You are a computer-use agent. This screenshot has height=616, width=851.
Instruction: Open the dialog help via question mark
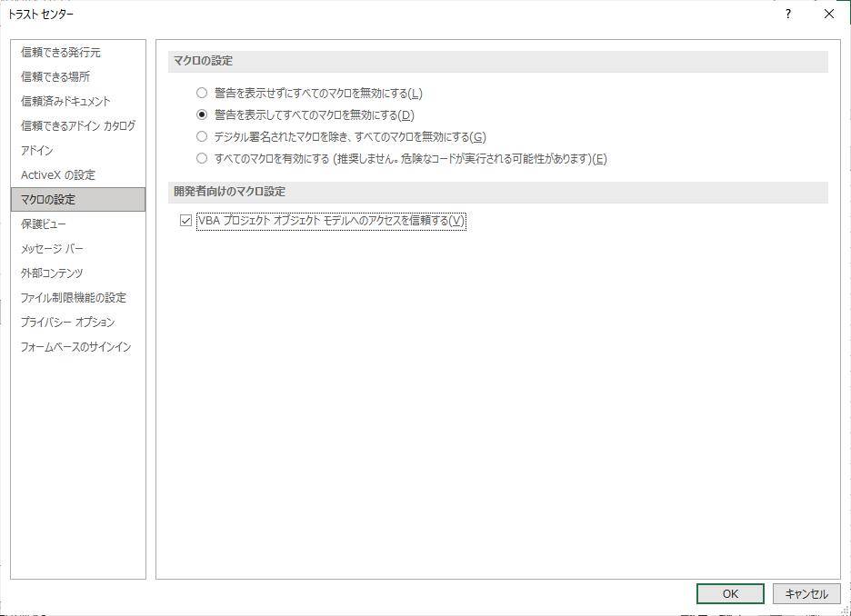click(787, 15)
